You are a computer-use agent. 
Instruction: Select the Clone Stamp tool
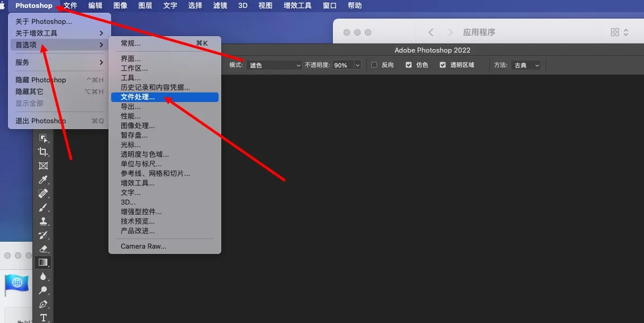point(43,222)
